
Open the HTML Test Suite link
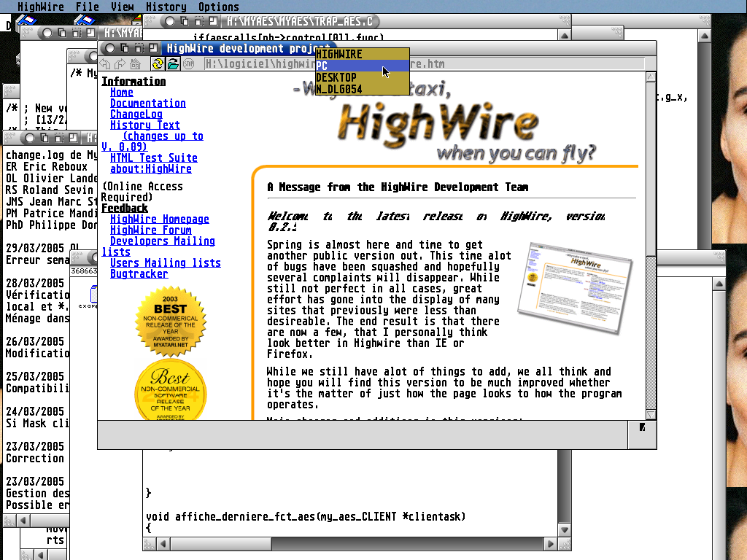coord(153,157)
